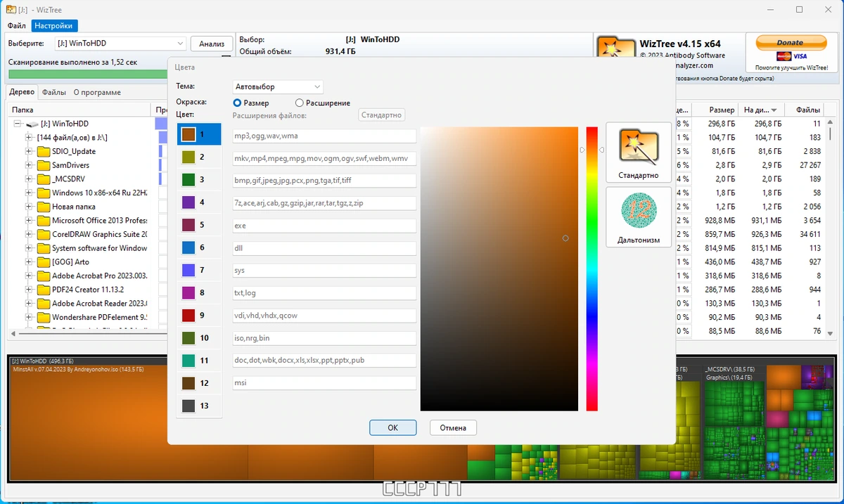
Task: Select the Размер coloring radio button
Action: pos(238,103)
